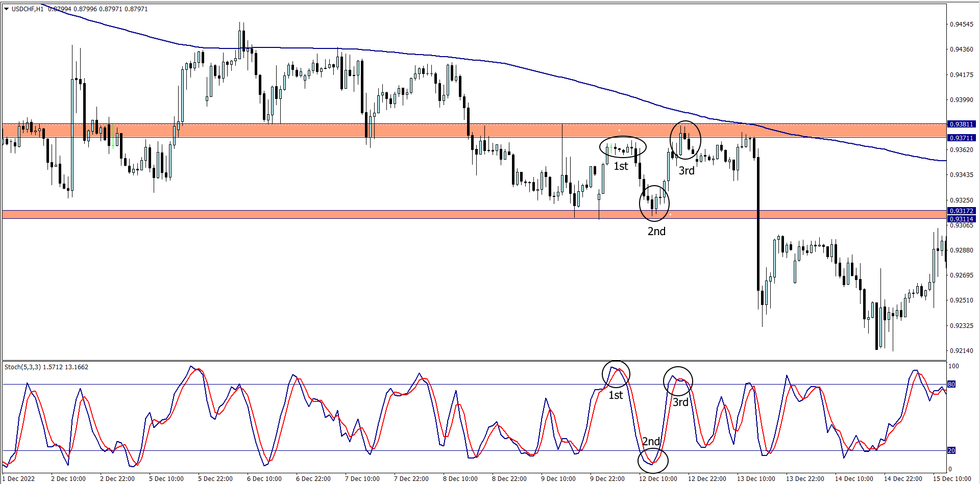Image resolution: width=980 pixels, height=484 pixels.
Task: Click the 0.92695 price scale label
Action: [x=962, y=275]
